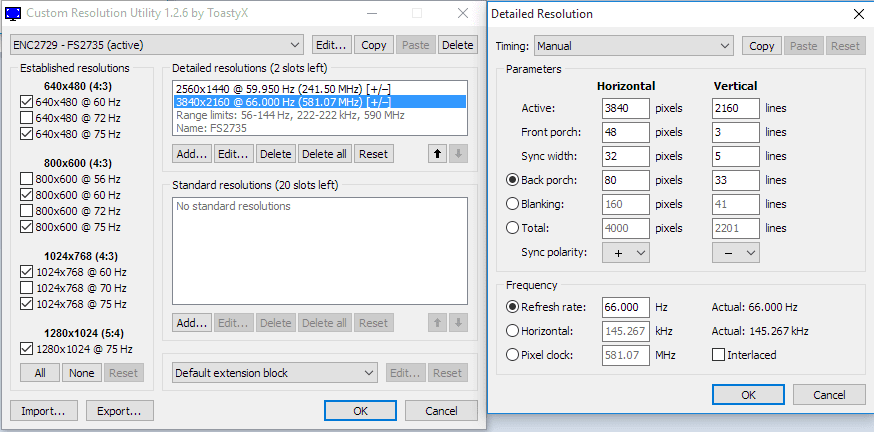Uncheck 1024x768 @ 75 Hz
The width and height of the screenshot is (874, 432).
point(26,304)
